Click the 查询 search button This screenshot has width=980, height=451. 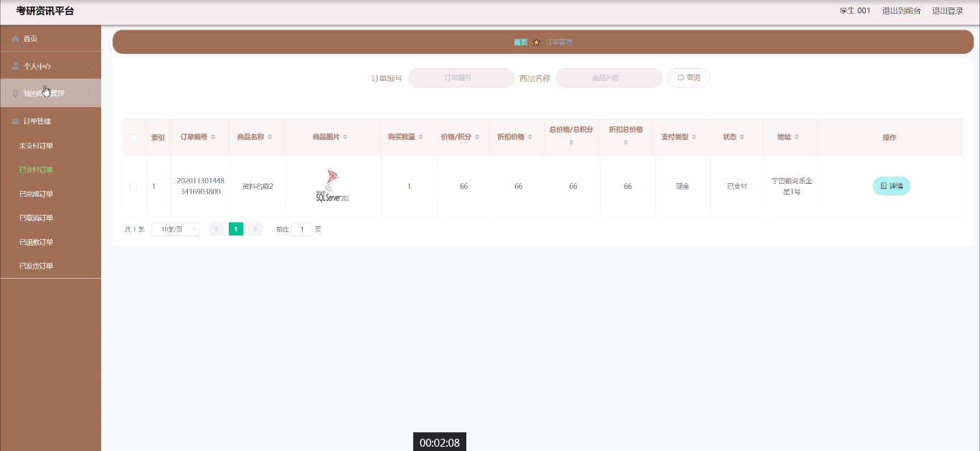pyautogui.click(x=689, y=78)
